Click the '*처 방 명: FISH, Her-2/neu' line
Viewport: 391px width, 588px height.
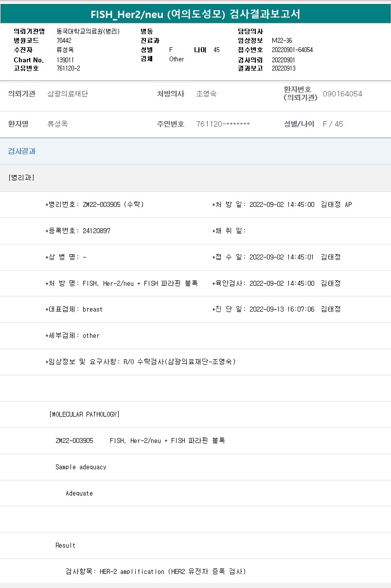[121, 283]
